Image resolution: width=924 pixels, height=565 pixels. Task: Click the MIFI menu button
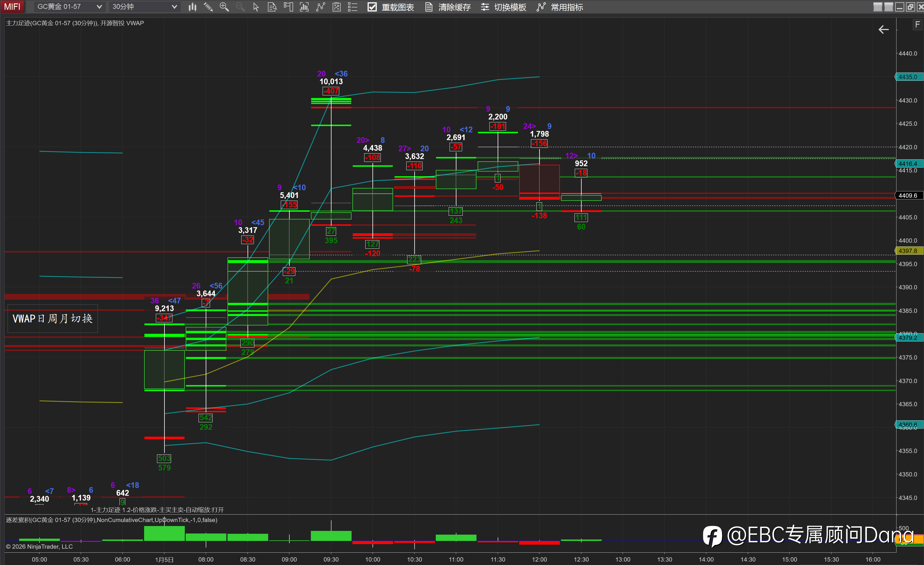click(12, 7)
